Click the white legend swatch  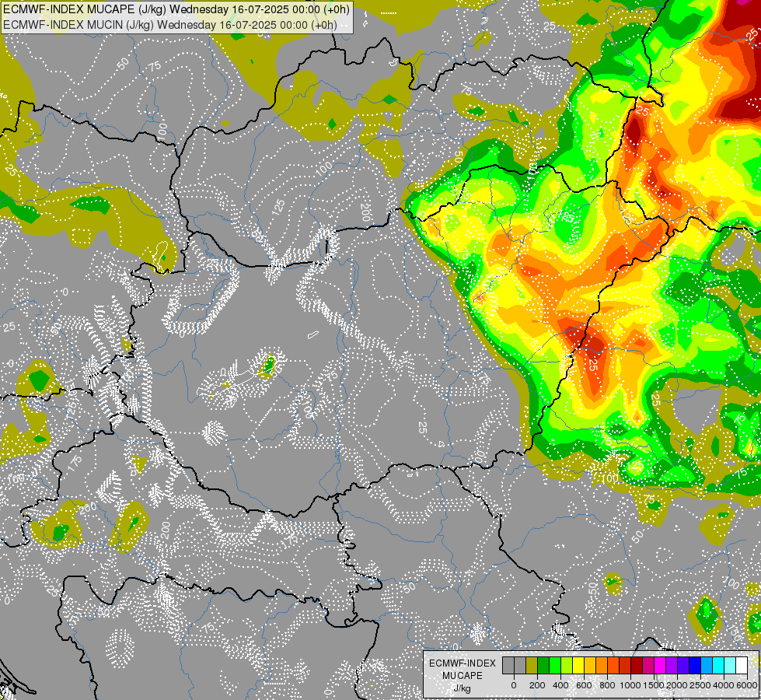[742, 665]
